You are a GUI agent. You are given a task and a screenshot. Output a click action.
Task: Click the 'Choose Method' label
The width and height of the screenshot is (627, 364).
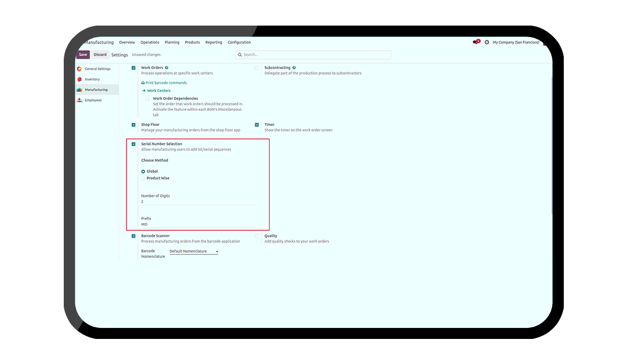155,160
